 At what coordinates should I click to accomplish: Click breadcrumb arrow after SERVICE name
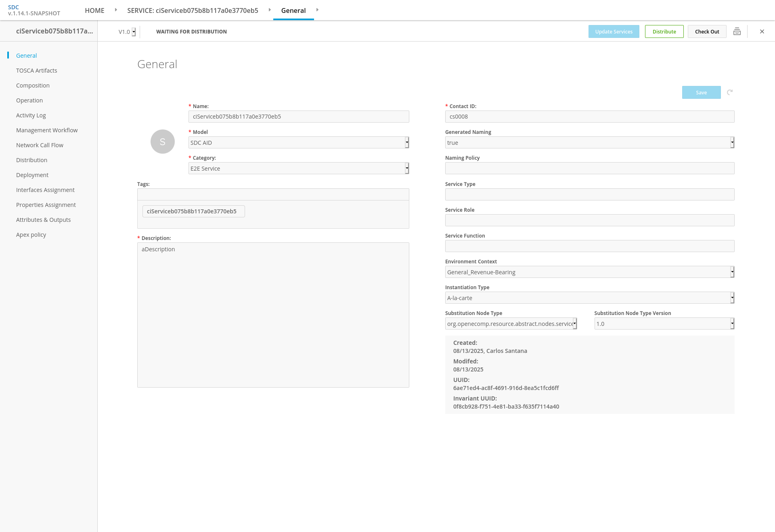270,10
